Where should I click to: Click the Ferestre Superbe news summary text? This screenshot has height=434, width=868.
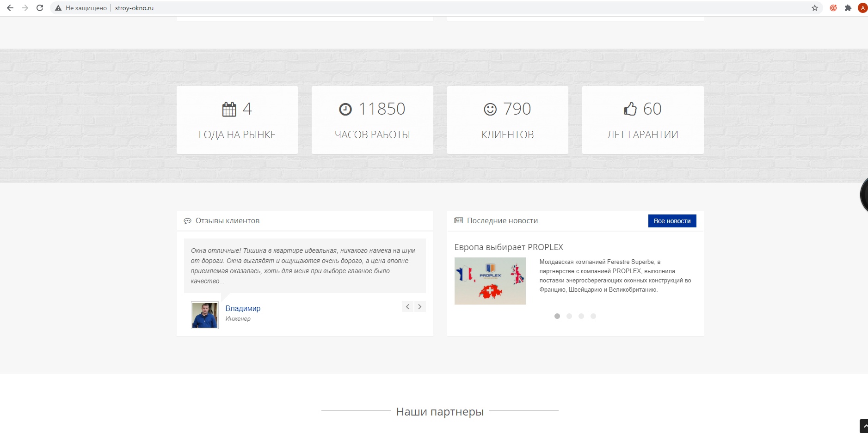(x=615, y=276)
